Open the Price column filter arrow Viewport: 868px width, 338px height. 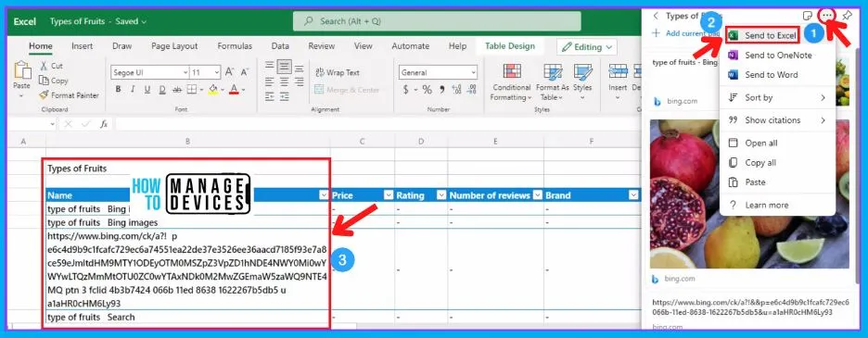click(x=388, y=195)
